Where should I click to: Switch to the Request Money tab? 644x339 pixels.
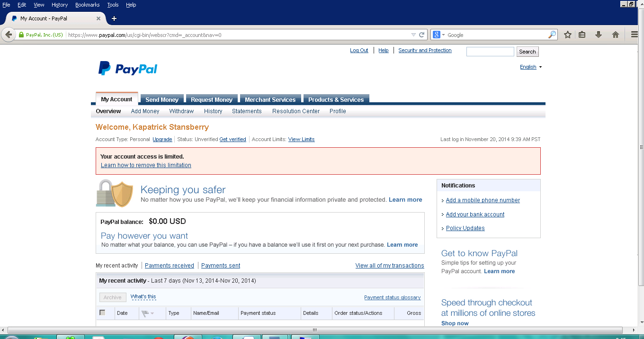coord(212,99)
